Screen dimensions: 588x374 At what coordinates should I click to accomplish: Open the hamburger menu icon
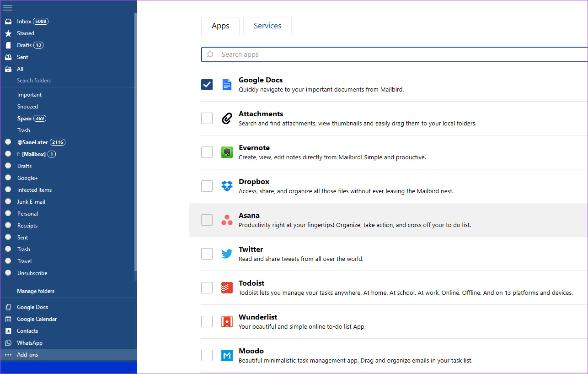tap(8, 8)
